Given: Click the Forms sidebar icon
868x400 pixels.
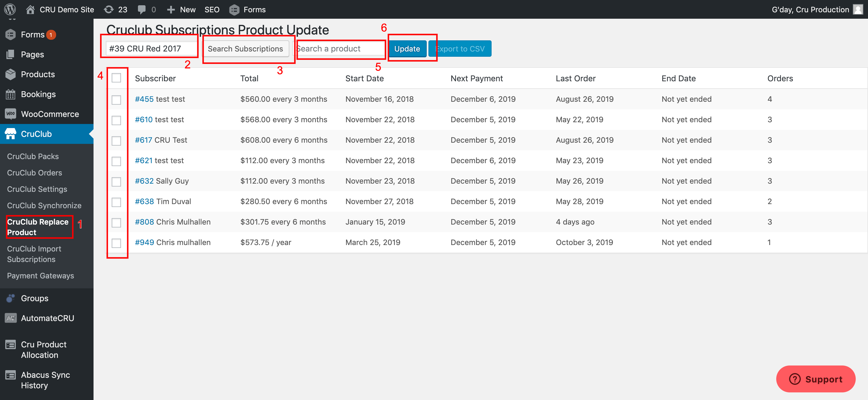Looking at the screenshot, I should 11,35.
